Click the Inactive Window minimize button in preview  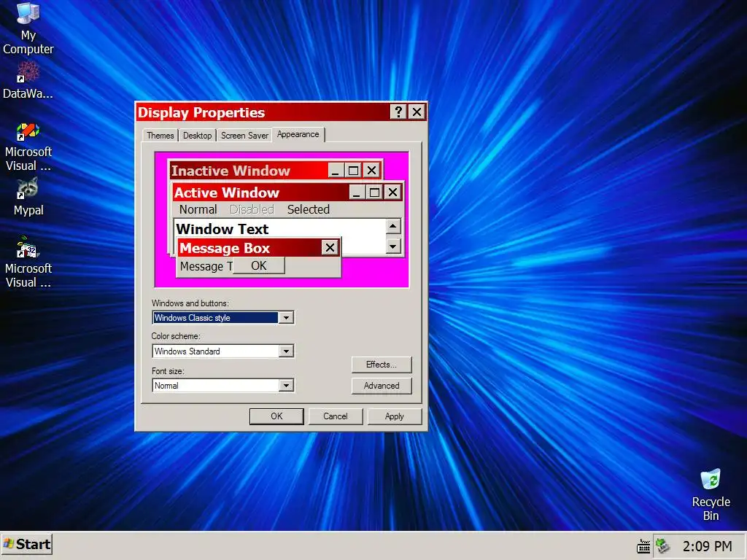(x=336, y=171)
